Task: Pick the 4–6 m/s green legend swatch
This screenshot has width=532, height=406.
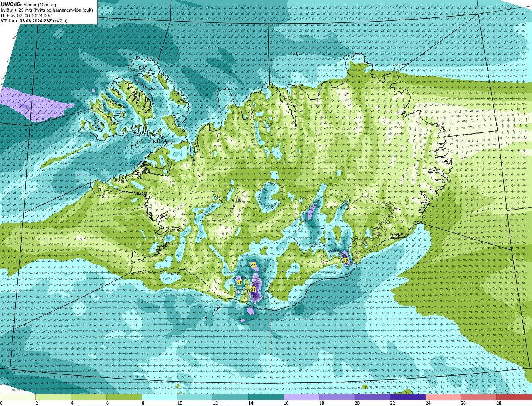Action: (89, 397)
